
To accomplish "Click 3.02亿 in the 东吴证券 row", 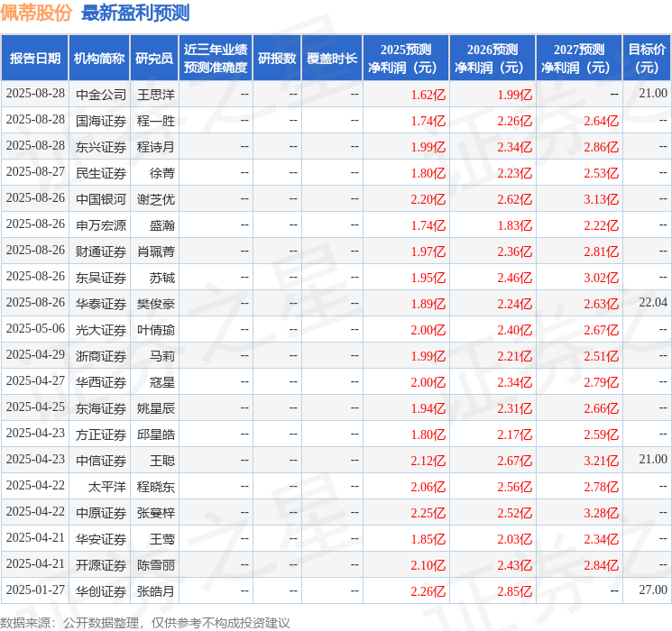I will tap(602, 278).
